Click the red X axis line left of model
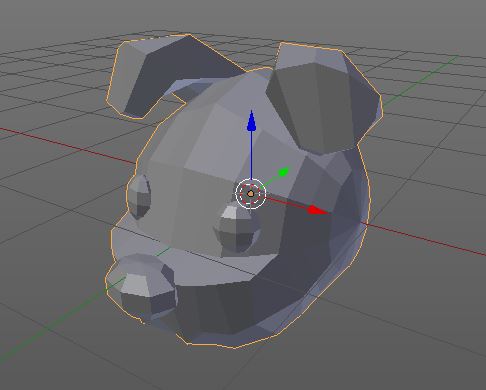 click(x=67, y=146)
